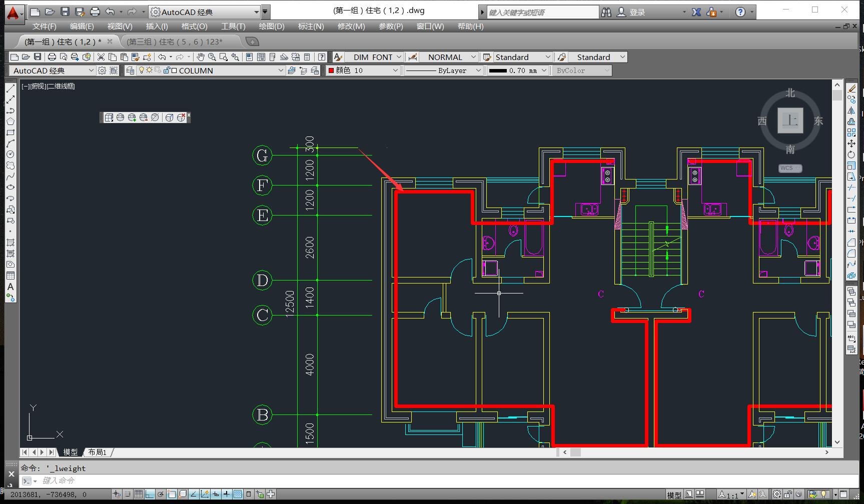Select the Multiline Text tool

tap(10, 286)
